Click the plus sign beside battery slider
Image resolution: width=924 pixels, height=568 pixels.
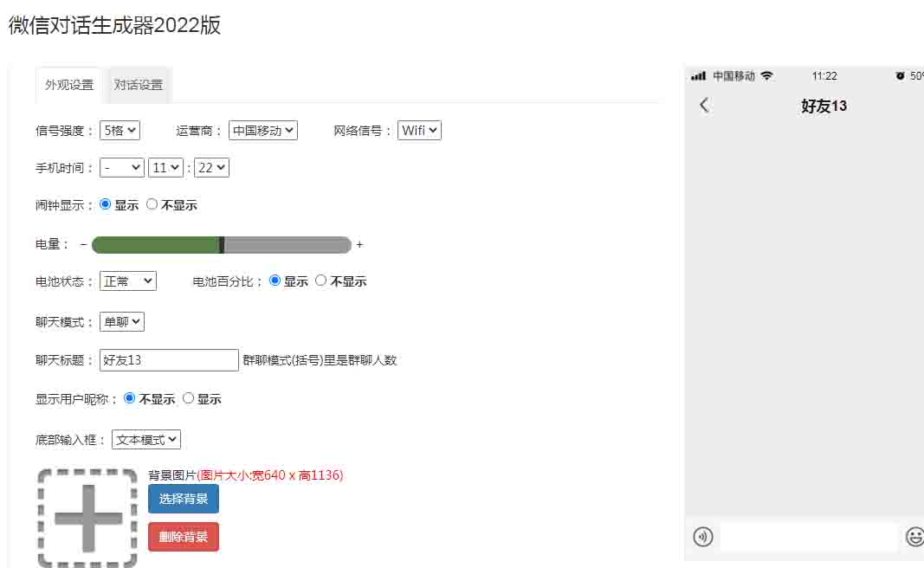pyautogui.click(x=359, y=245)
